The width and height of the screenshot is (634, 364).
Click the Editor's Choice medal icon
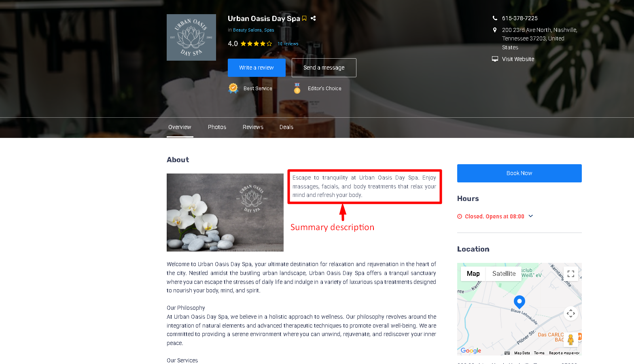tap(297, 88)
